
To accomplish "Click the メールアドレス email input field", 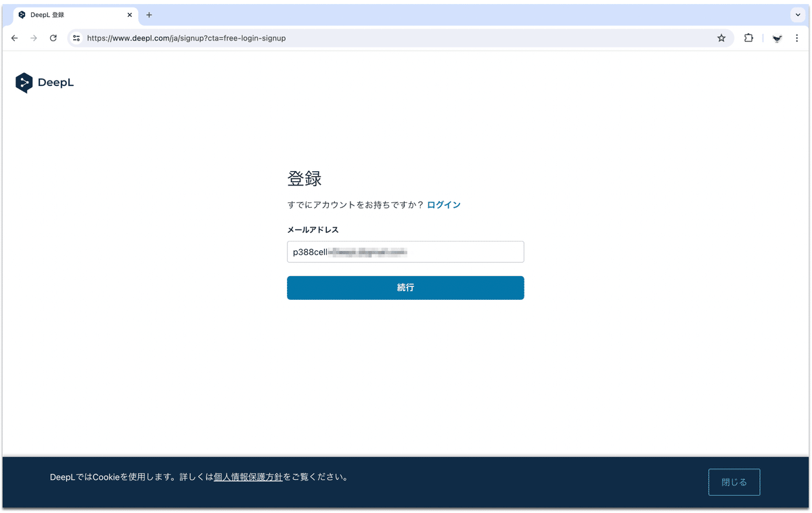I will click(405, 251).
